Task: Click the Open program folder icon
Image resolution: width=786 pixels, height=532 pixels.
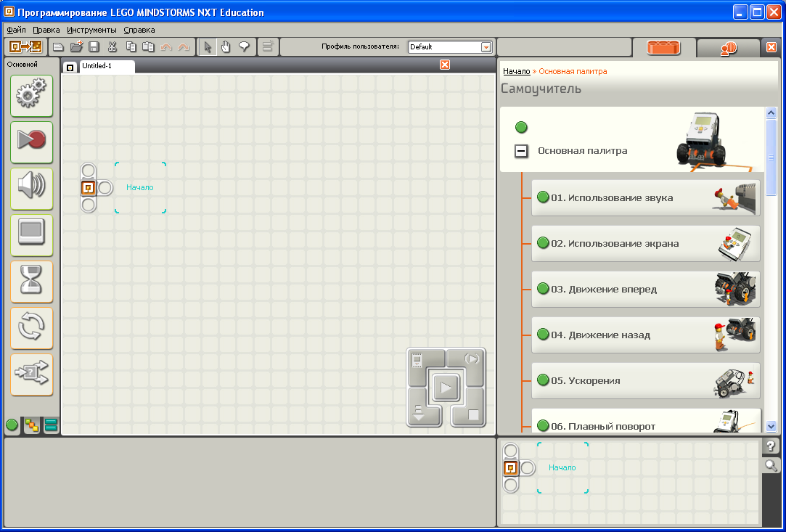Action: point(76,47)
